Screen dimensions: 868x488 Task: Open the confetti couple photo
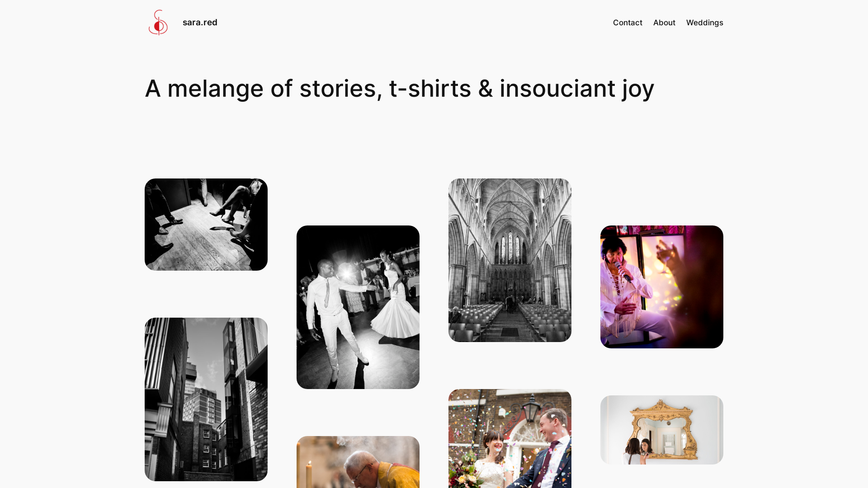[510, 438]
